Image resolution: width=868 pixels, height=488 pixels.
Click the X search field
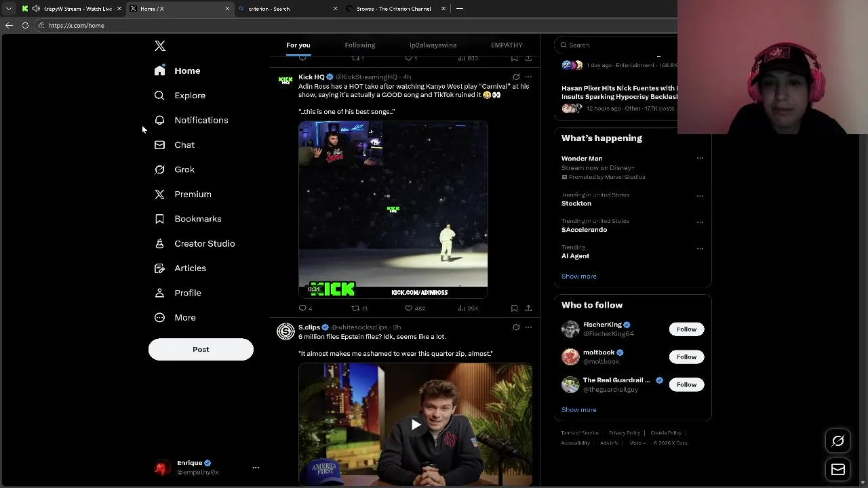617,45
